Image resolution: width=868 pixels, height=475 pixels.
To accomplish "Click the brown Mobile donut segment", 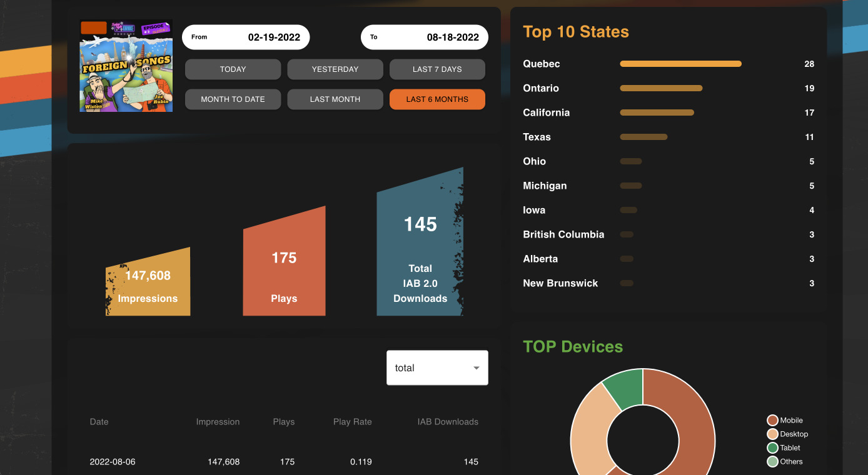I will click(x=694, y=425).
